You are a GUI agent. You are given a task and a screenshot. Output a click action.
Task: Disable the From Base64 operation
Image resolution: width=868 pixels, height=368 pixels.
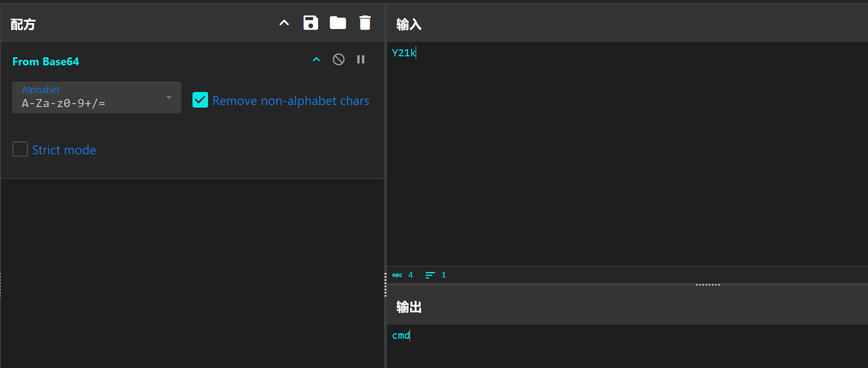pos(339,59)
